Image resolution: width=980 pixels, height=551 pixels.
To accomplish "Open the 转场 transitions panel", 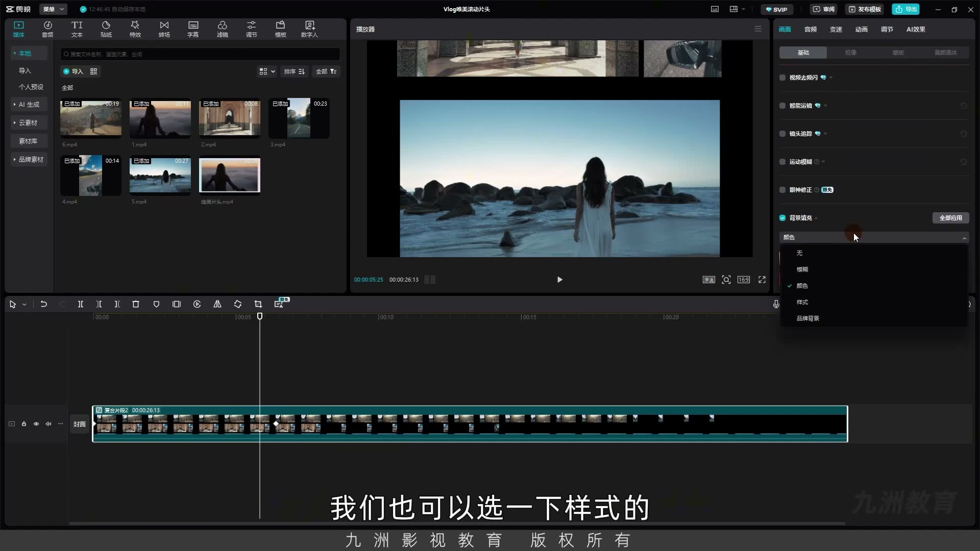I will coord(164,29).
